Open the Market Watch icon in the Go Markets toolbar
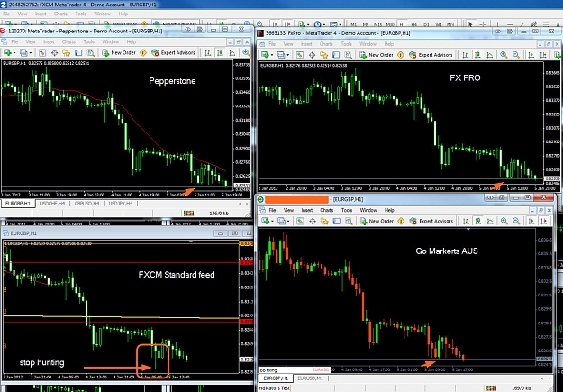 coord(300,221)
